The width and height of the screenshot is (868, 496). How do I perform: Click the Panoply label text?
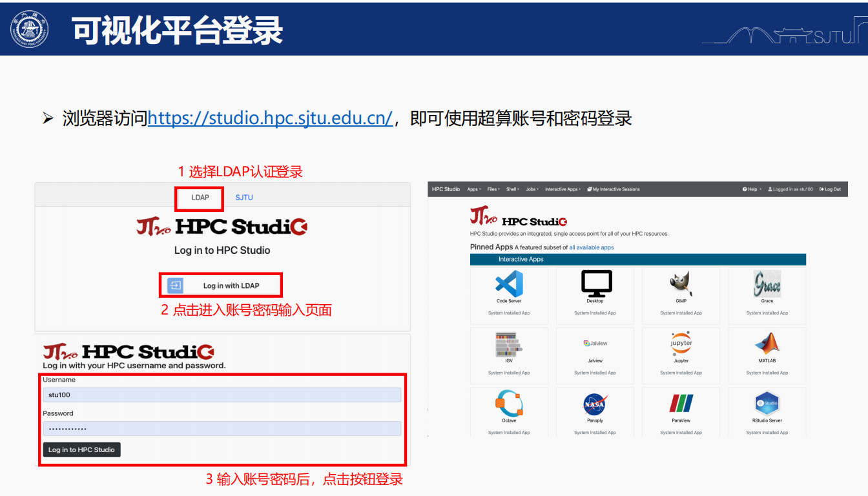pyautogui.click(x=595, y=420)
